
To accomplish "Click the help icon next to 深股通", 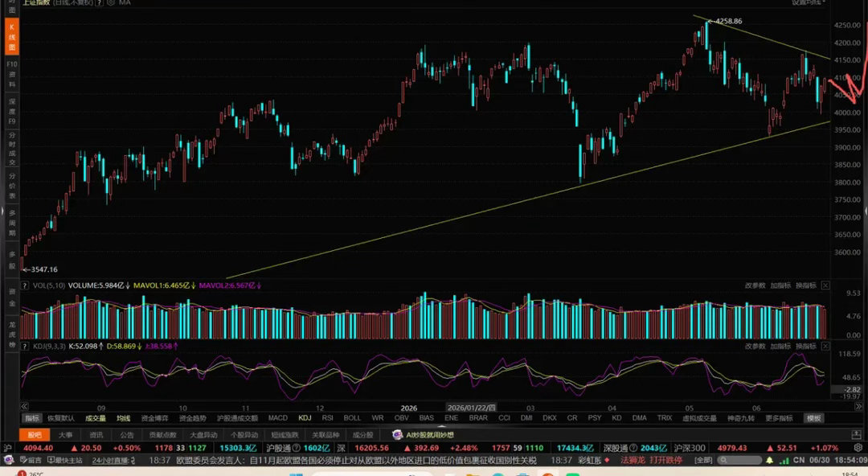I will tap(633, 449).
